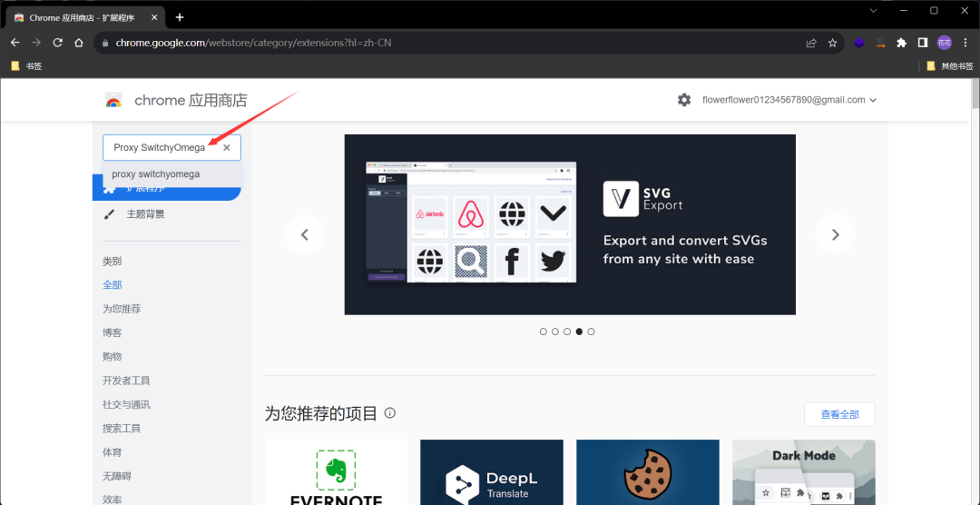Open the Dark Mode extension card
Screen dimensions: 980x505
point(804,471)
